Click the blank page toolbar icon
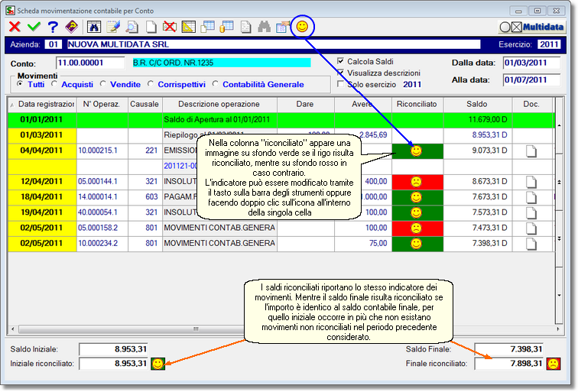The height and width of the screenshot is (392, 578). [151, 27]
